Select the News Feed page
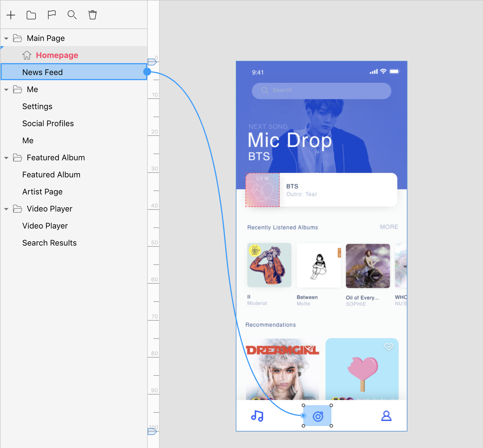The image size is (483, 448). [x=74, y=72]
